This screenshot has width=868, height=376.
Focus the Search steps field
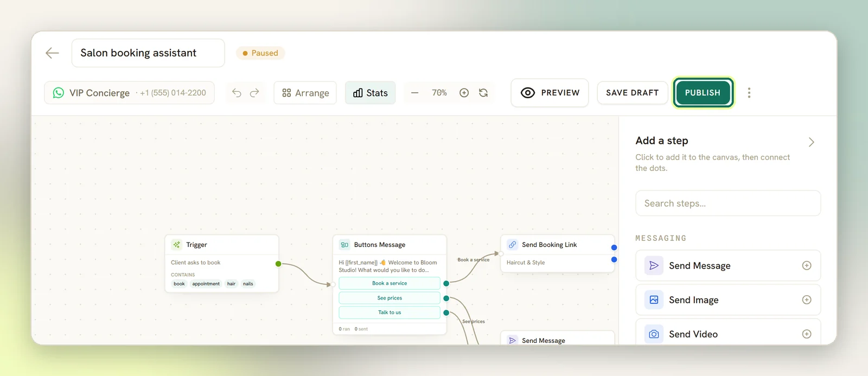pos(728,203)
